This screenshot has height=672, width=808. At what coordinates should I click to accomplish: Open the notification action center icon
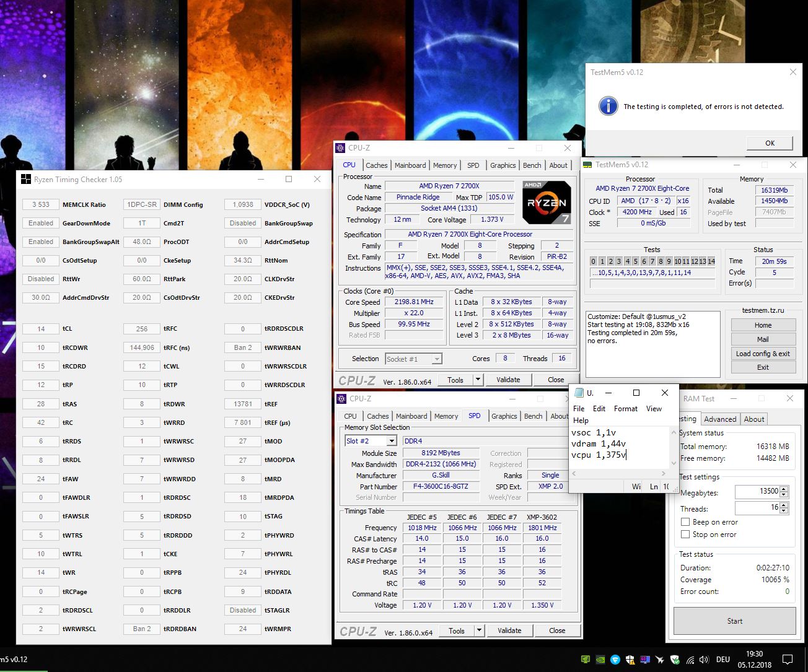point(788,660)
